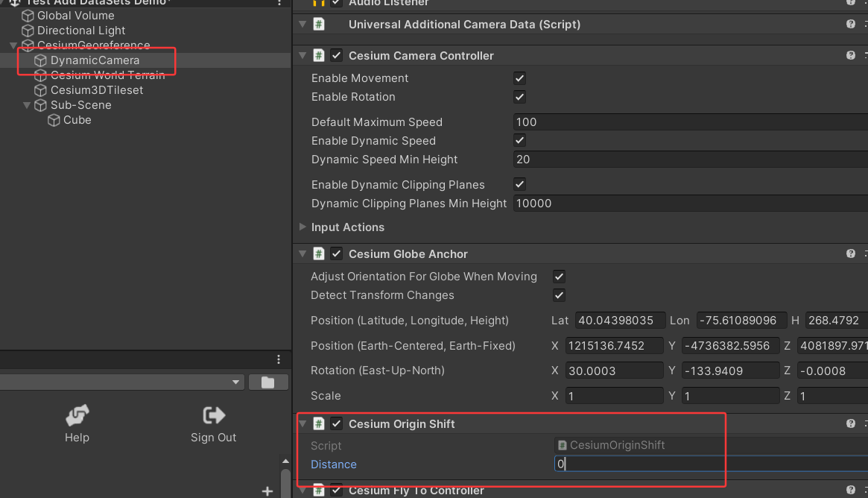Select the Sub-Scene object
The width and height of the screenshot is (868, 498).
tap(80, 105)
